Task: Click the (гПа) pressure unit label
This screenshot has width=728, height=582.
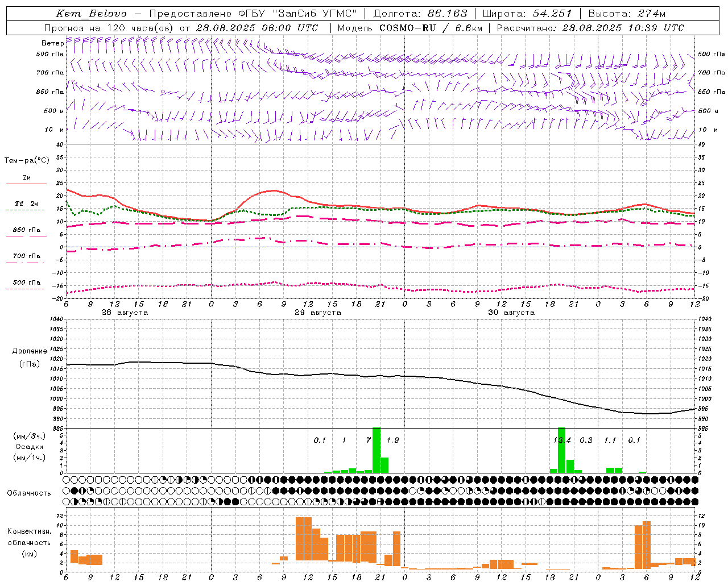Action: 30,364
